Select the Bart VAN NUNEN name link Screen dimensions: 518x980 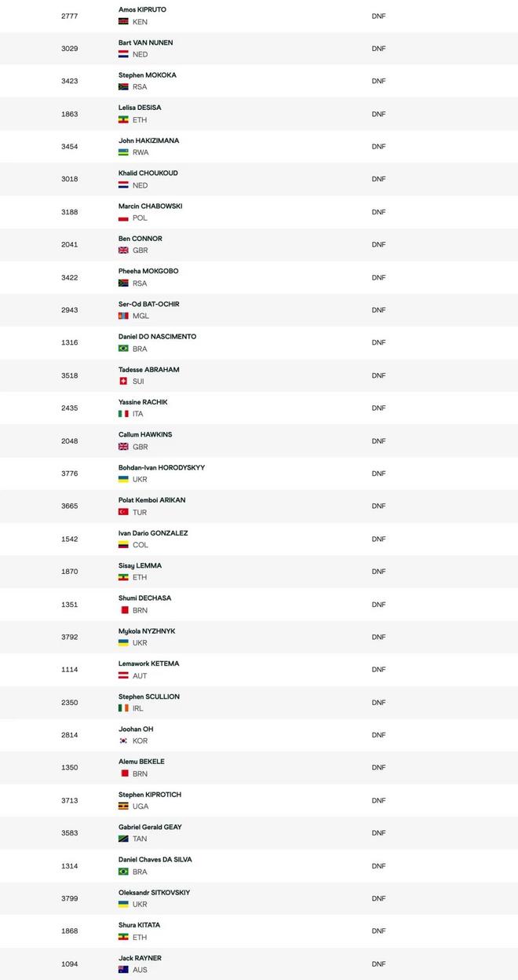(x=146, y=42)
